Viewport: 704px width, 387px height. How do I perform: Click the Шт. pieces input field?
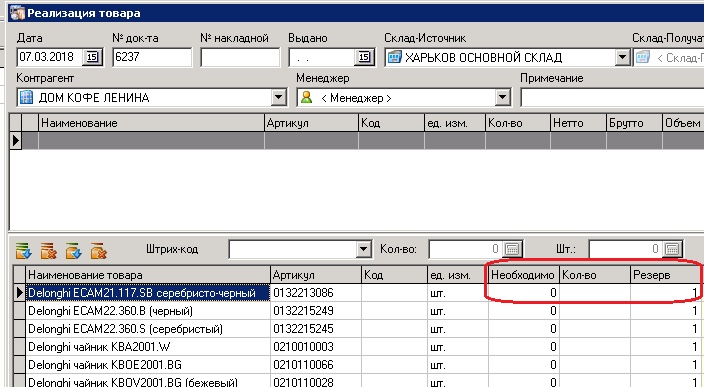pyautogui.click(x=626, y=249)
